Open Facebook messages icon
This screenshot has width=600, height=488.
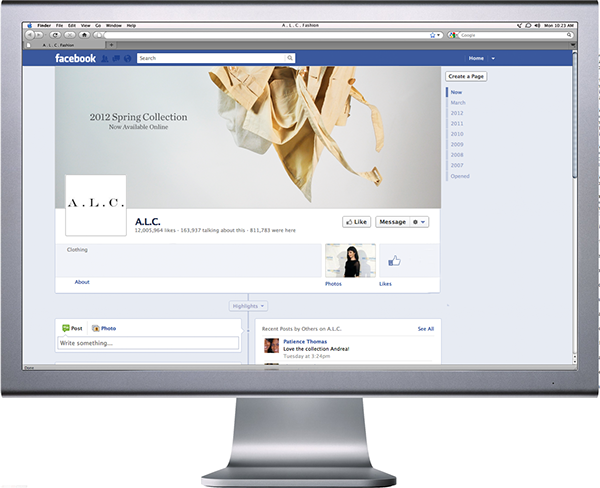[x=116, y=59]
